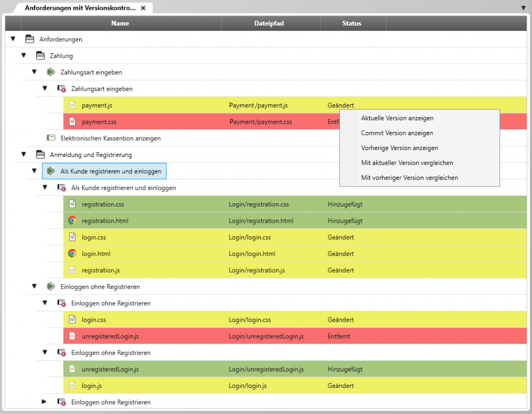Click the payment.js file icon
The width and height of the screenshot is (532, 414).
coord(72,105)
